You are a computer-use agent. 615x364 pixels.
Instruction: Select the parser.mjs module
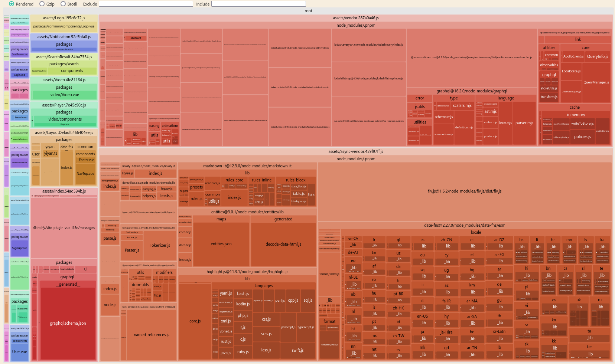pos(524,123)
